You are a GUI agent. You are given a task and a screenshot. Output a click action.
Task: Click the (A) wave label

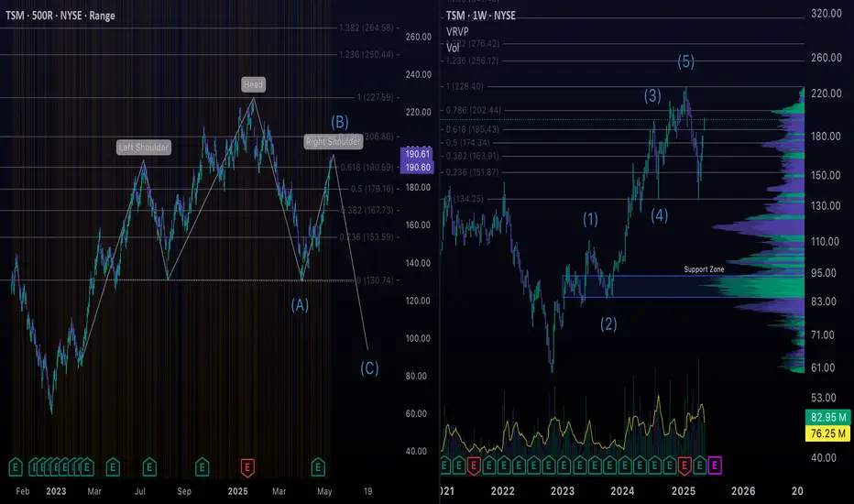point(300,304)
